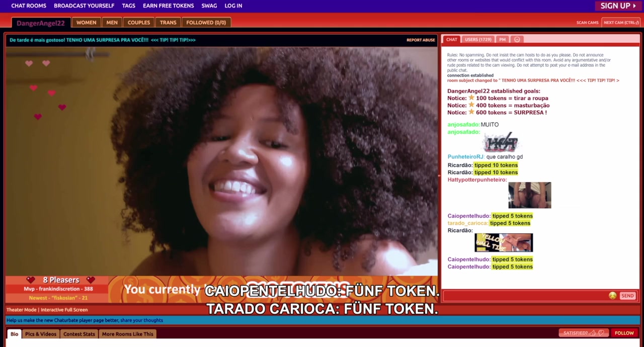Open the chat settings gear icon
The width and height of the screenshot is (644, 347).
(517, 39)
